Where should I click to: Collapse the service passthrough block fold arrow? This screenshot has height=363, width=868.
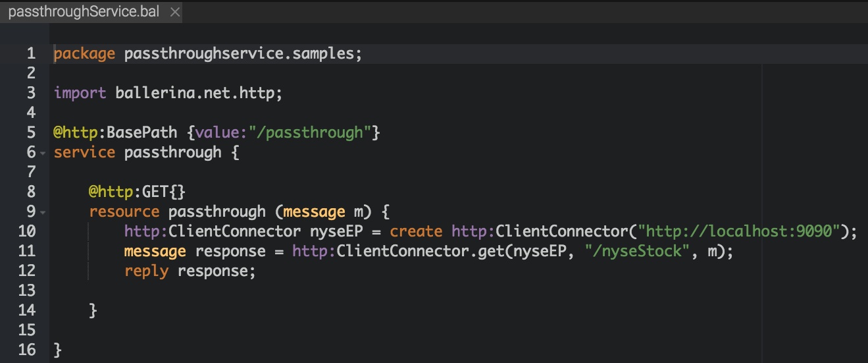click(42, 154)
